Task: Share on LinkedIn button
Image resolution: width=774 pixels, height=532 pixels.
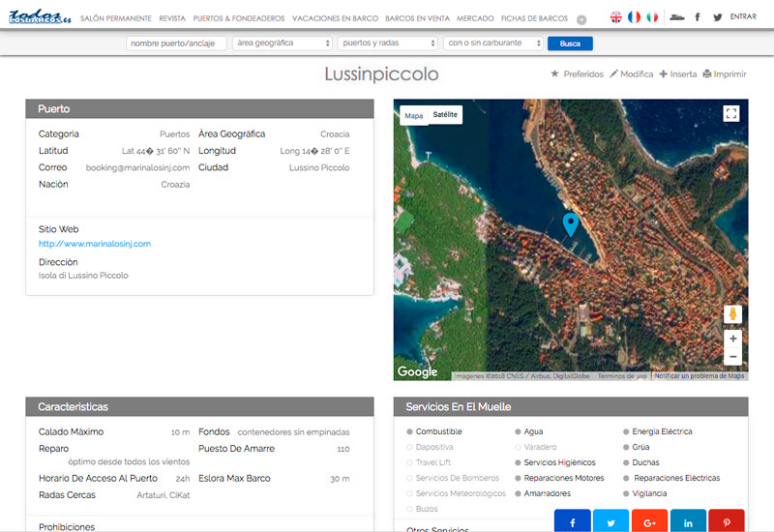Action: [x=688, y=520]
